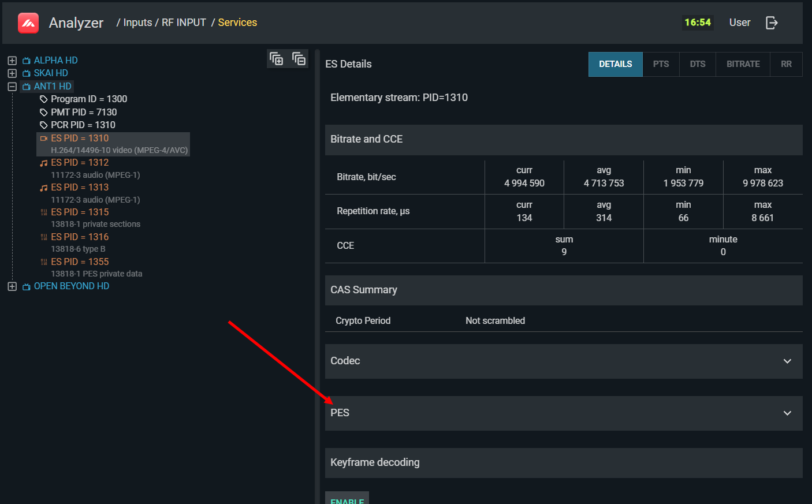Image resolution: width=812 pixels, height=504 pixels.
Task: Click the ES PID = 1315 data icon
Action: 44,212
